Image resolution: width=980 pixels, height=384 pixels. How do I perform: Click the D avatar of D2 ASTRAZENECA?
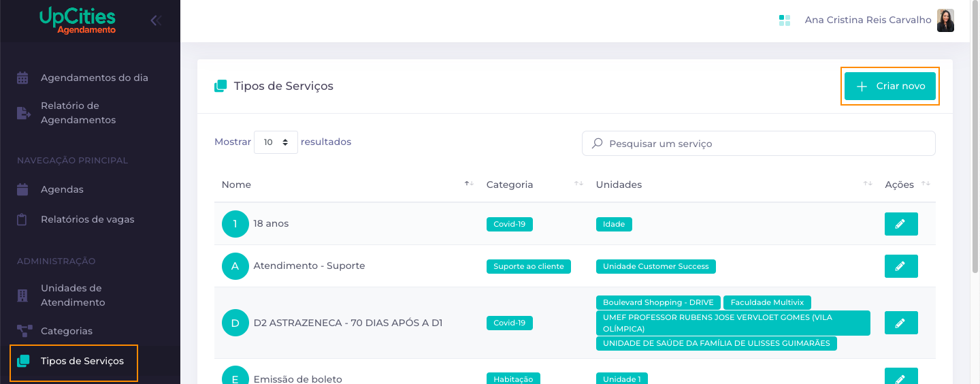pyautogui.click(x=235, y=323)
